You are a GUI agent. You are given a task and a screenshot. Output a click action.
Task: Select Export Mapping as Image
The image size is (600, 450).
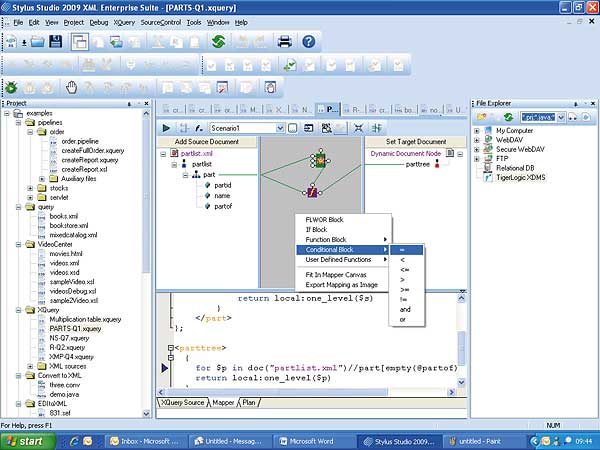[x=341, y=285]
